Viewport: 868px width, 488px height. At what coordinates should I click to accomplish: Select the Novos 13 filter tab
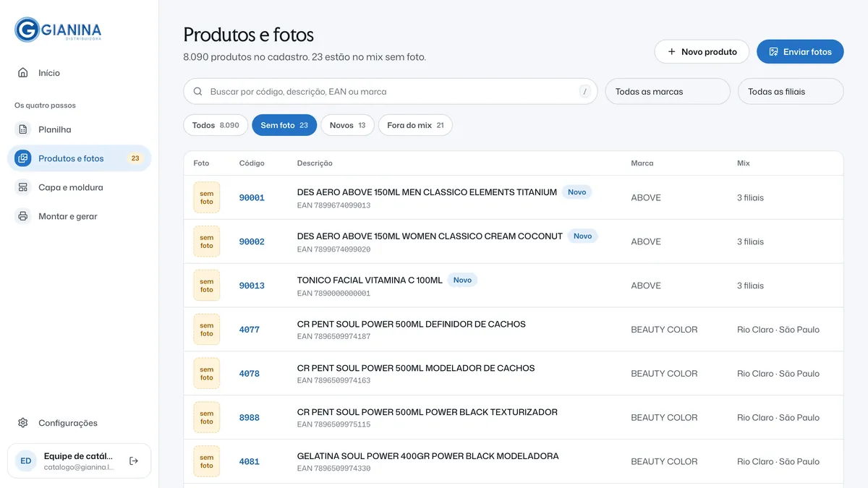point(348,125)
